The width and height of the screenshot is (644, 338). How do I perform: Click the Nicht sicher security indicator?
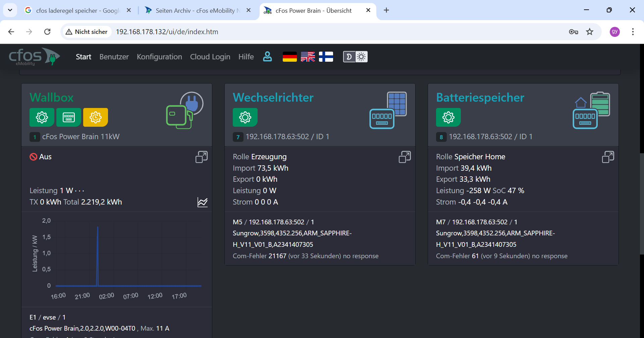coord(87,32)
